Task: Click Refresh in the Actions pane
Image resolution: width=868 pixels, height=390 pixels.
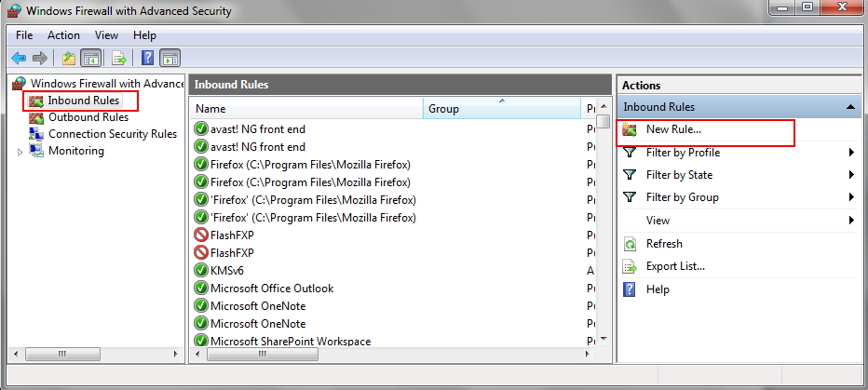Action: (664, 244)
